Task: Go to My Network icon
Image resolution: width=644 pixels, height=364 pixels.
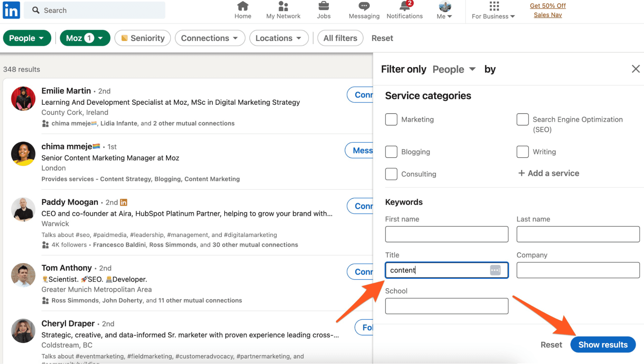Action: (x=283, y=6)
